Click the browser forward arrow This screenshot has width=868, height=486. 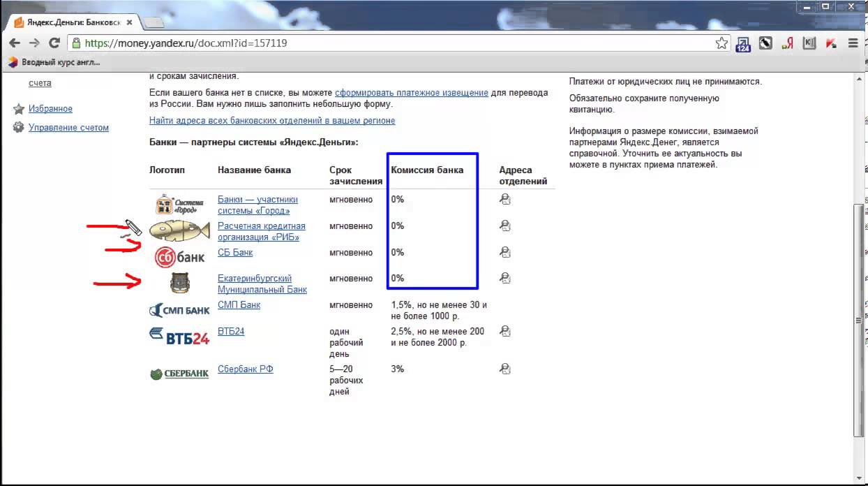(x=34, y=43)
